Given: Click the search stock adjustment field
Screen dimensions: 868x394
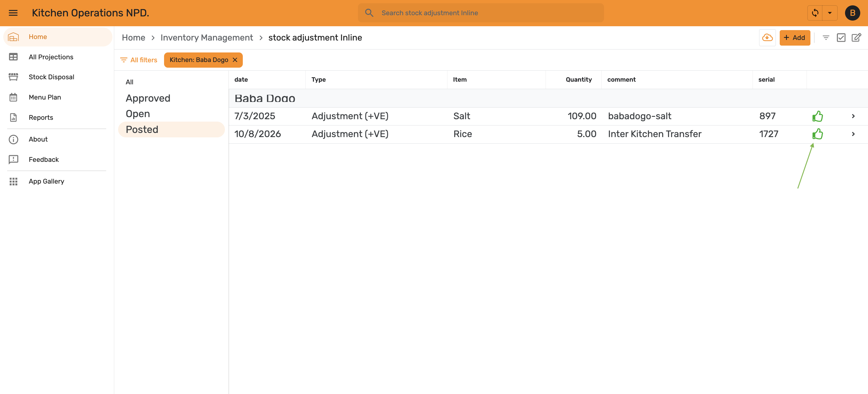Looking at the screenshot, I should click(x=481, y=13).
